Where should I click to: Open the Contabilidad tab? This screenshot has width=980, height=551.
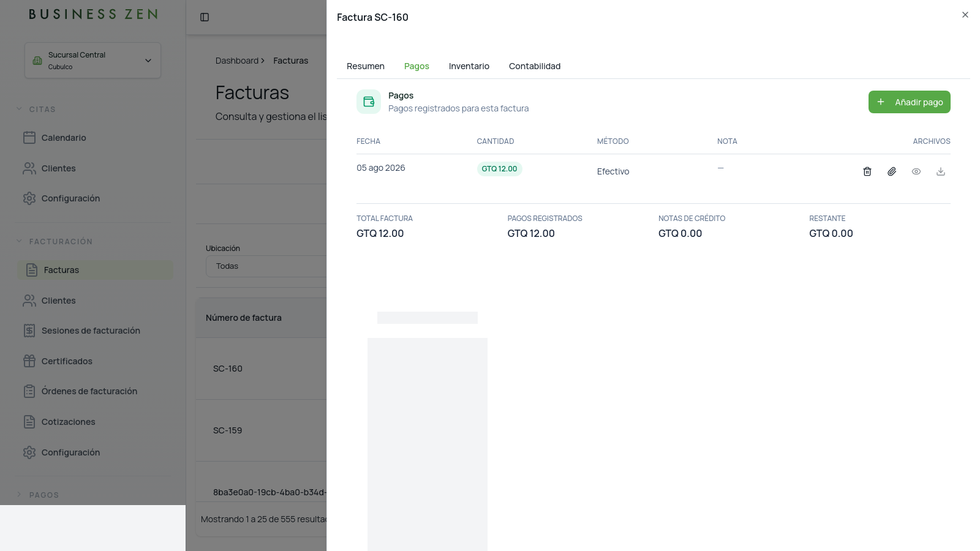click(x=535, y=66)
